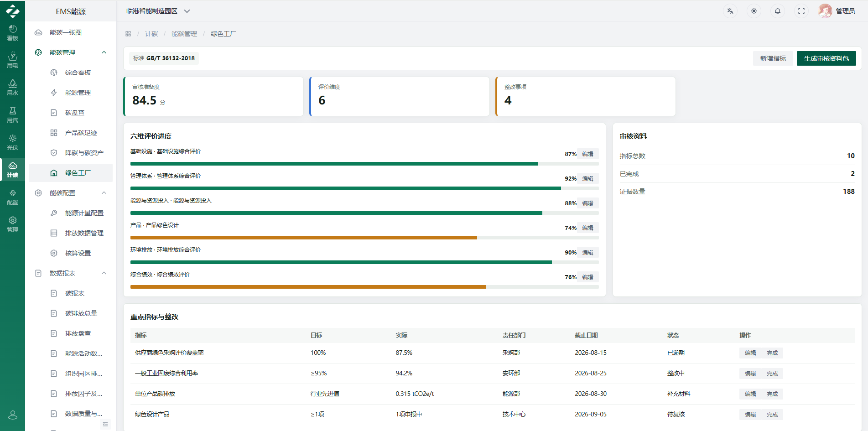Click the 基础设施 87% progress bar
The width and height of the screenshot is (868, 431).
pyautogui.click(x=364, y=164)
